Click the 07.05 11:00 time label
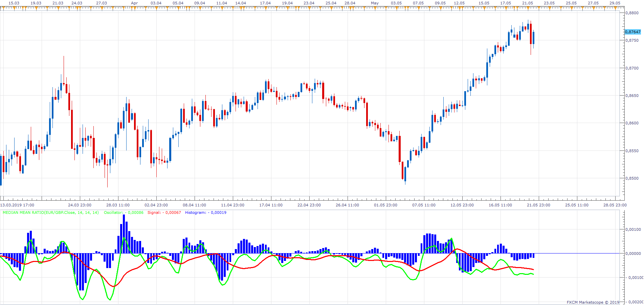644x305 pixels. pos(424,205)
